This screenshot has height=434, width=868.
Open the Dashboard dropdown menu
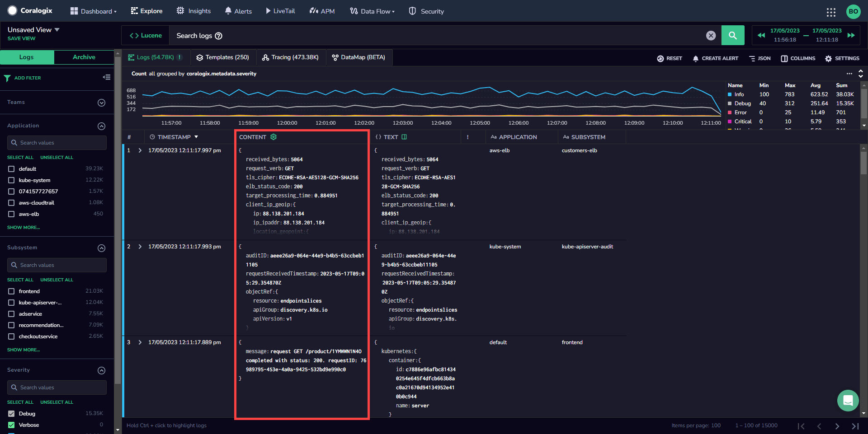(93, 11)
